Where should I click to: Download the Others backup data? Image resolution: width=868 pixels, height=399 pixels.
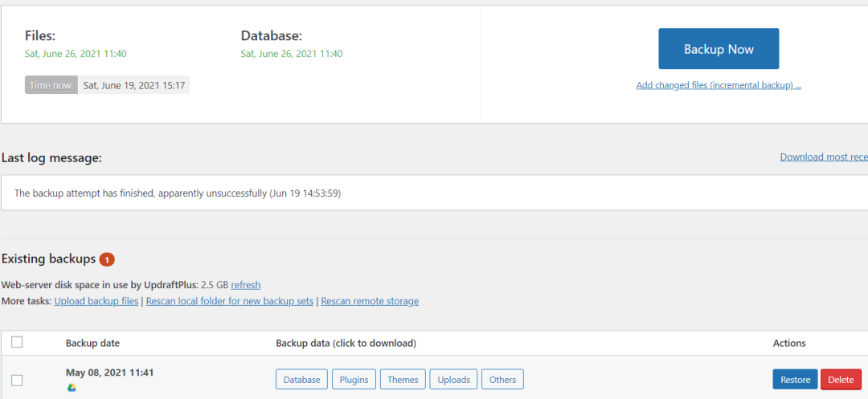pos(502,380)
